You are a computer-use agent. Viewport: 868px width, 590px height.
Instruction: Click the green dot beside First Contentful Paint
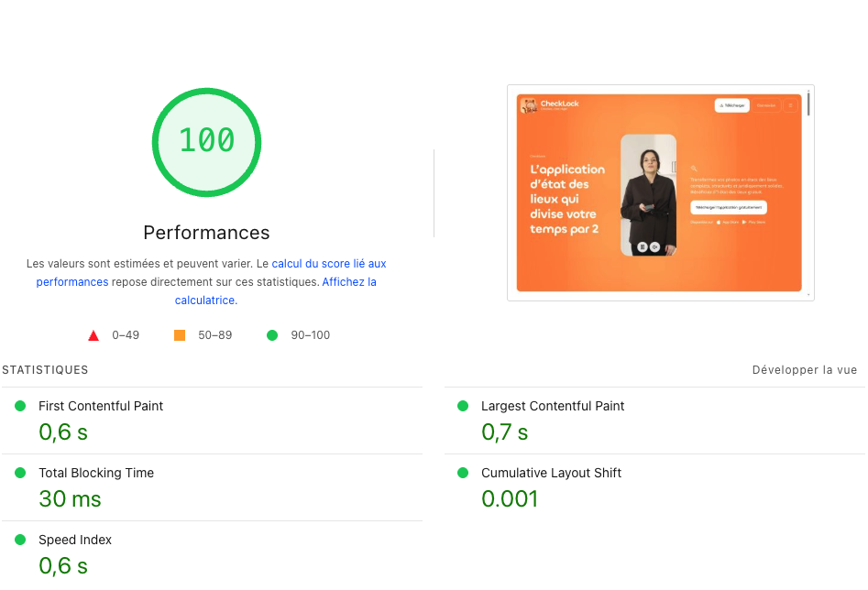[x=20, y=406]
